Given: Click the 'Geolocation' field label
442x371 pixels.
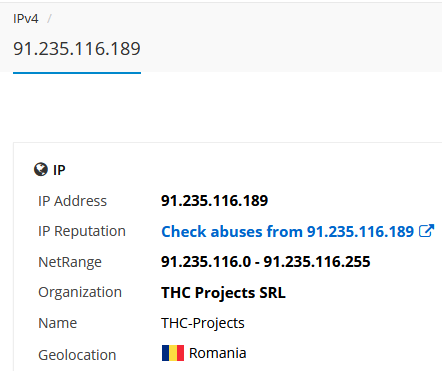Looking at the screenshot, I should click(x=77, y=355).
